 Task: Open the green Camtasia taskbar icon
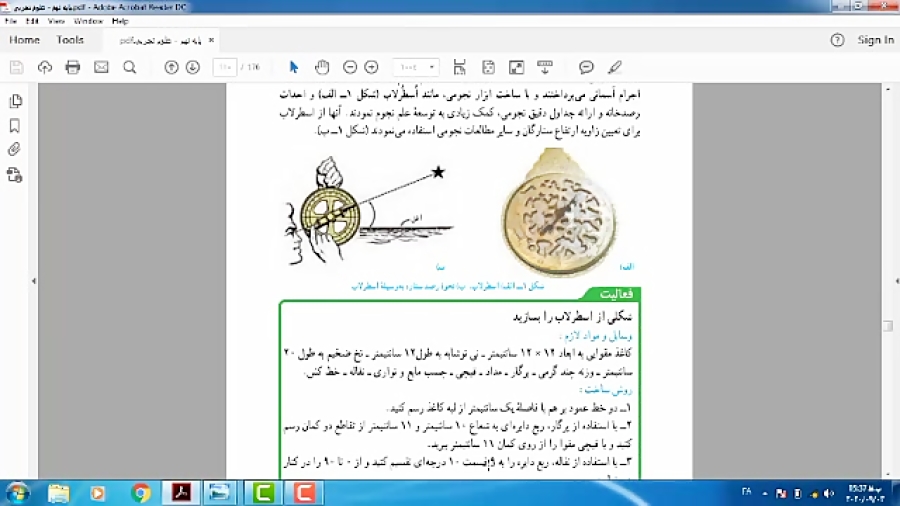tap(263, 493)
